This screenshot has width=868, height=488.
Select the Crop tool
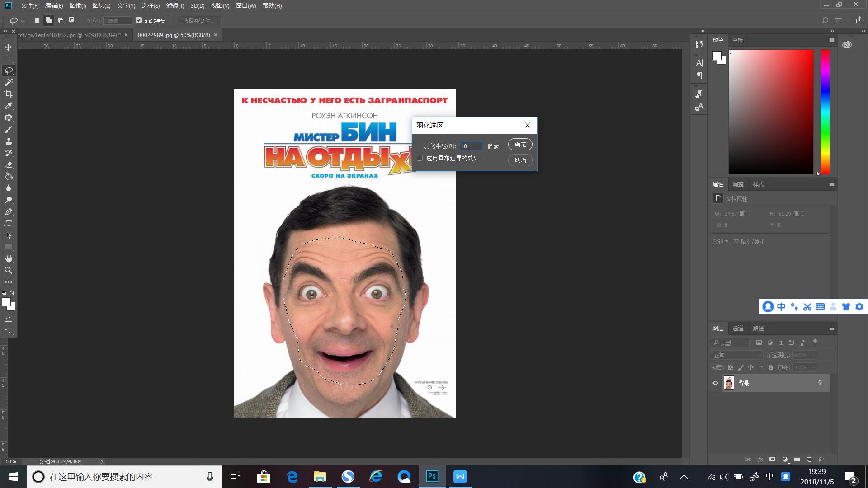(9, 94)
